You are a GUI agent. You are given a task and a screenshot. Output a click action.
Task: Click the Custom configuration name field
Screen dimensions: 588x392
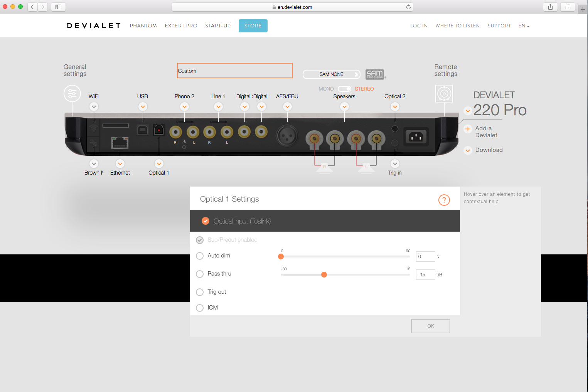tap(234, 71)
